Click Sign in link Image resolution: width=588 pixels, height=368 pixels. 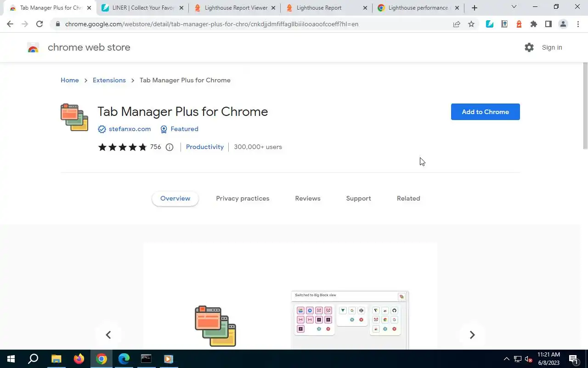coord(552,47)
